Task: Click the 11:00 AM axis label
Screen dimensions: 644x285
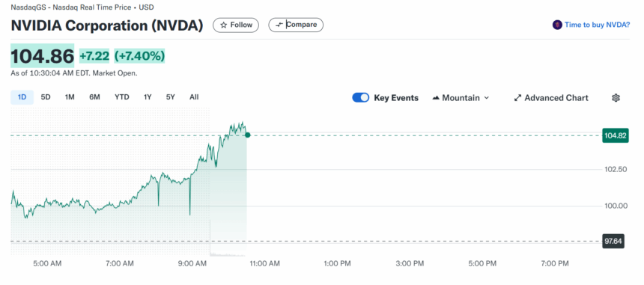Action: pos(264,263)
